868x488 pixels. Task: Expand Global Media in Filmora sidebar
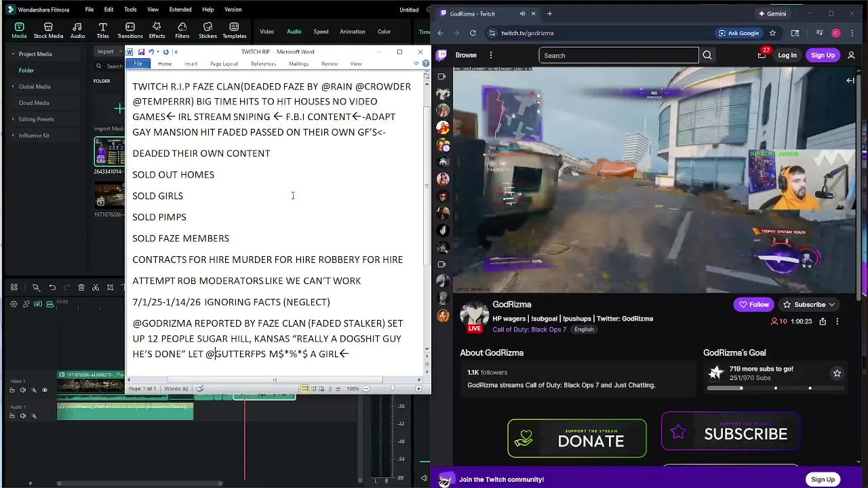(x=13, y=87)
